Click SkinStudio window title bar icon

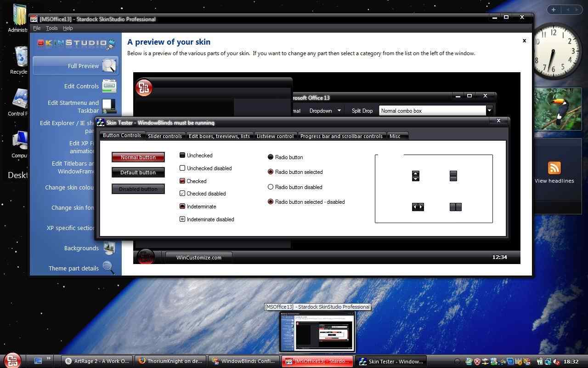tap(34, 19)
